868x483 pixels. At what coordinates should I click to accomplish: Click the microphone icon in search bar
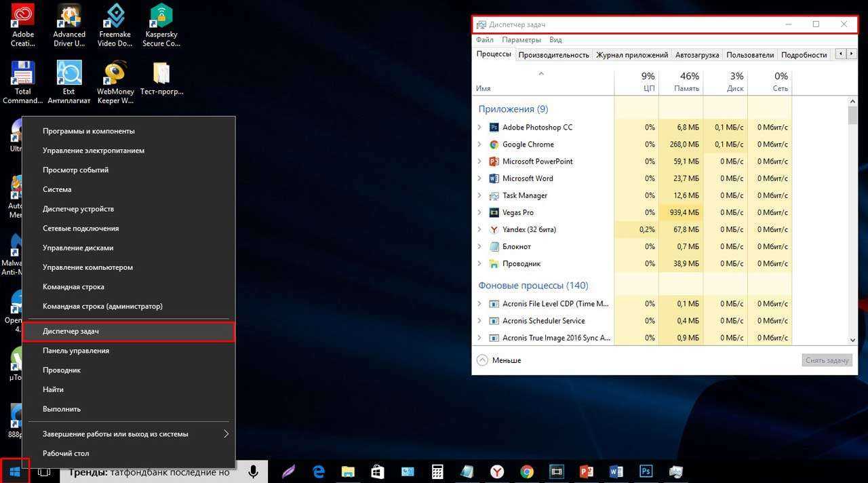click(253, 471)
